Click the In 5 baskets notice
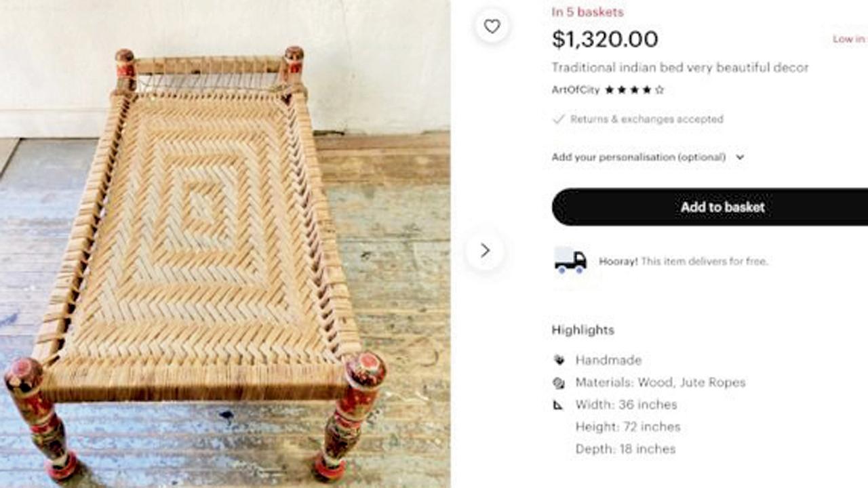The width and height of the screenshot is (868, 488). (x=587, y=12)
